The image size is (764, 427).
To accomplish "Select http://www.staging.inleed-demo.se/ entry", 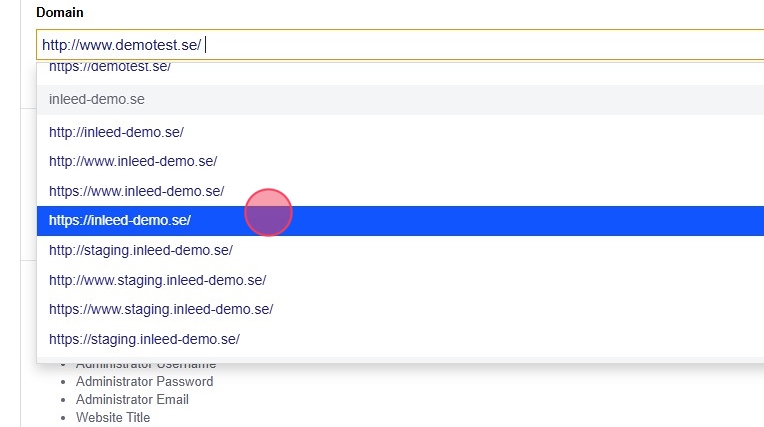I will coord(157,280).
